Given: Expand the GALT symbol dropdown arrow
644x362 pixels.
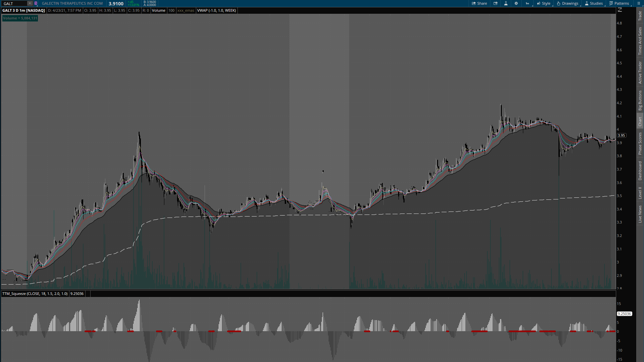Looking at the screenshot, I should 30,3.
